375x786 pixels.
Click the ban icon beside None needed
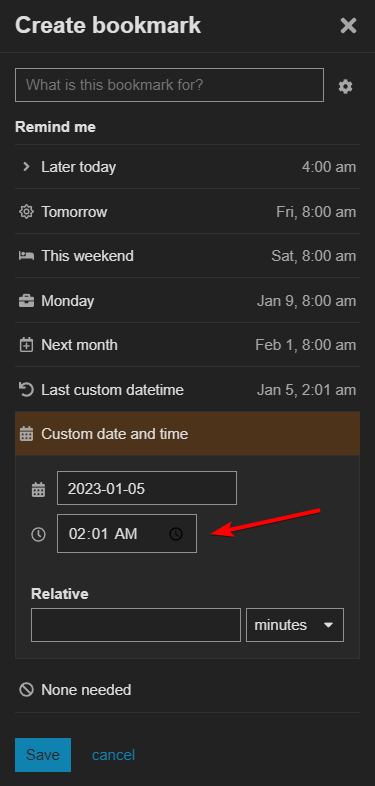pyautogui.click(x=26, y=690)
